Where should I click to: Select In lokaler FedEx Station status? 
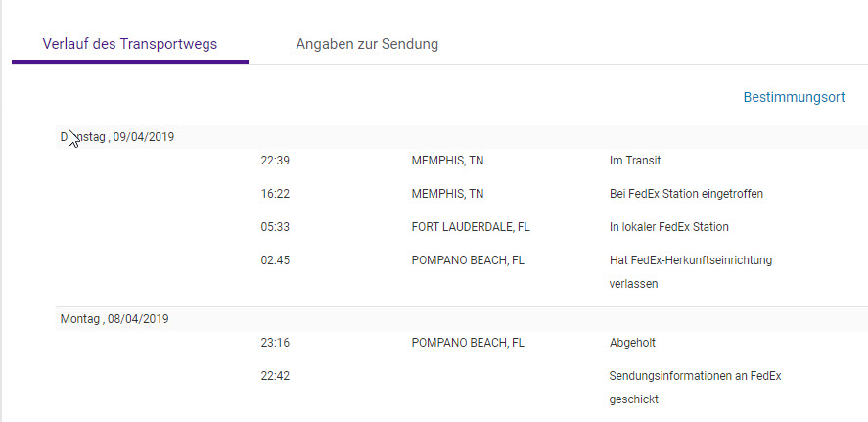point(668,227)
